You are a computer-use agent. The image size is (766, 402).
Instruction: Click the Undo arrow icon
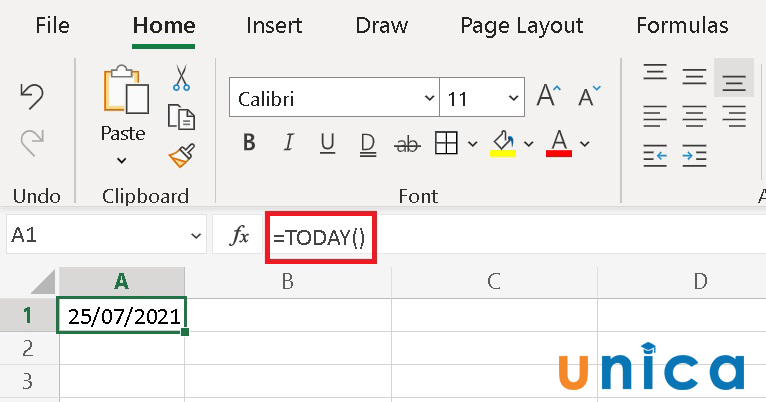click(32, 96)
